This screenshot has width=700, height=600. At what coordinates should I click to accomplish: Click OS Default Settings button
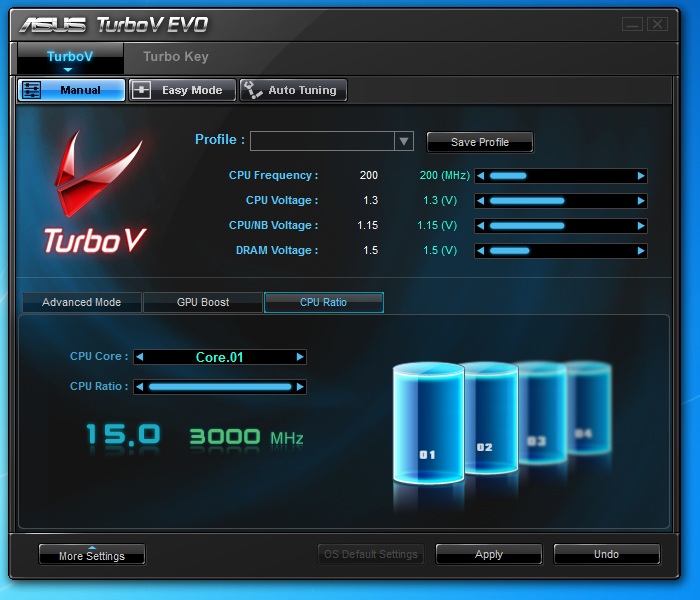coord(371,554)
